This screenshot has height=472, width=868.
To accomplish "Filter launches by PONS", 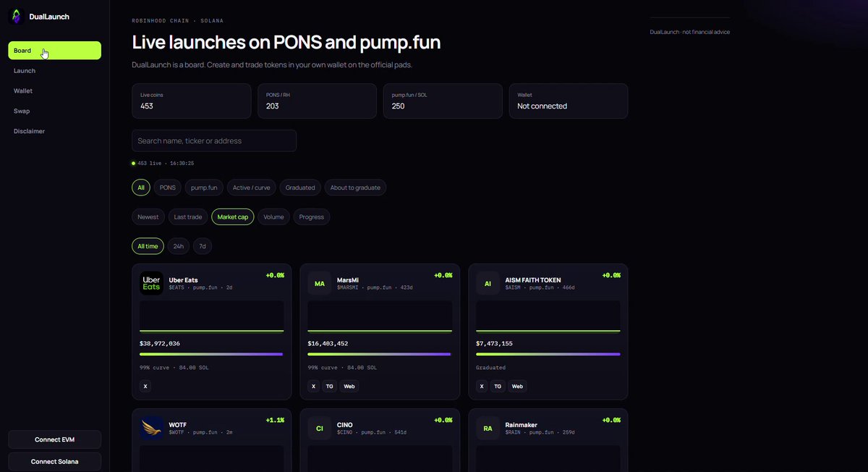I will (168, 187).
